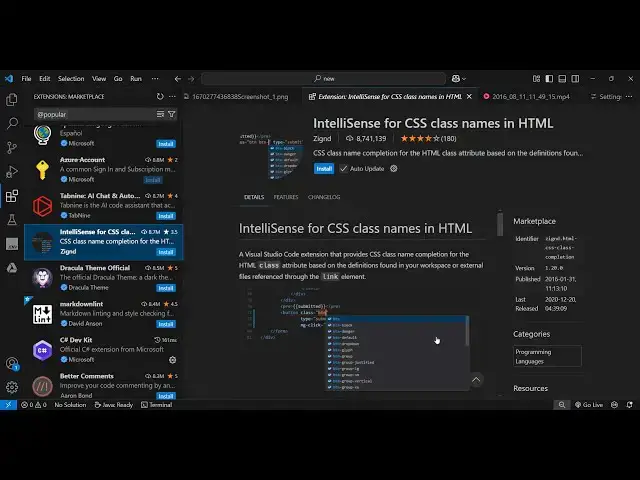Image resolution: width=640 pixels, height=480 pixels.
Task: Toggle bottom panel visibility
Action: [562, 78]
